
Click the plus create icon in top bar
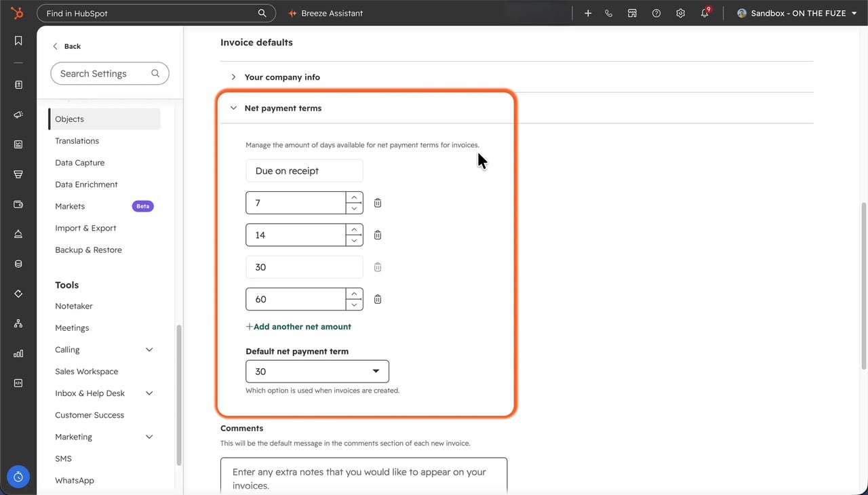(588, 13)
